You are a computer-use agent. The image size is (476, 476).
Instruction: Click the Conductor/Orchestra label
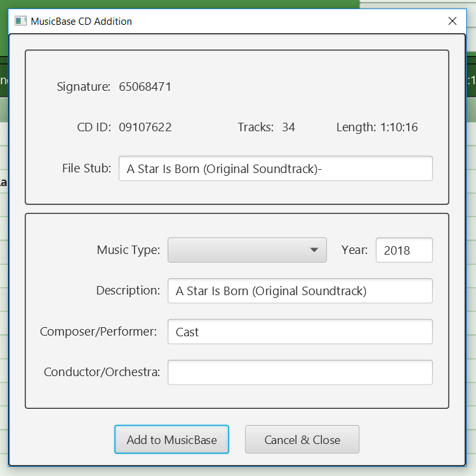click(102, 372)
